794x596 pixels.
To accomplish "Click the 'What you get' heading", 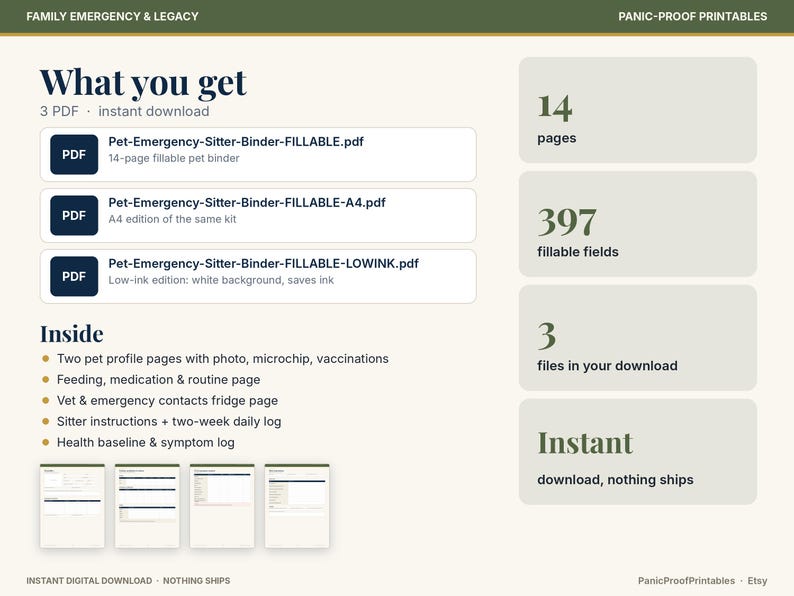I will point(143,83).
